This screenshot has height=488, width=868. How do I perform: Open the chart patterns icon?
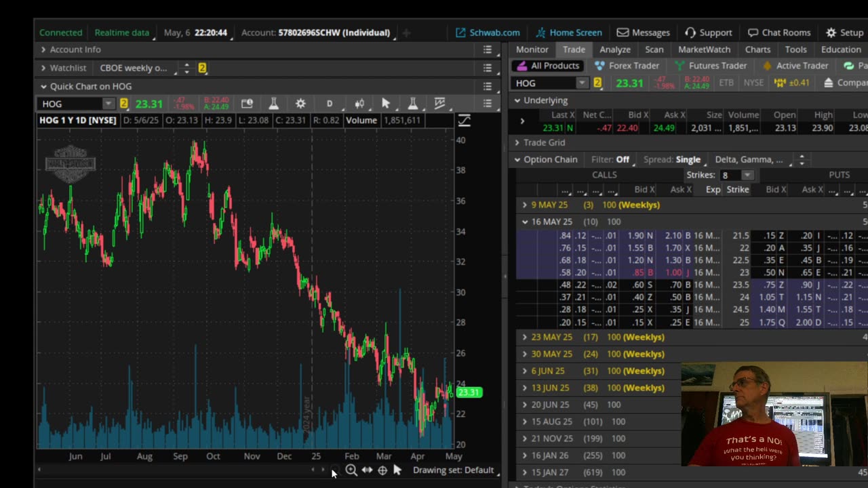coord(440,103)
